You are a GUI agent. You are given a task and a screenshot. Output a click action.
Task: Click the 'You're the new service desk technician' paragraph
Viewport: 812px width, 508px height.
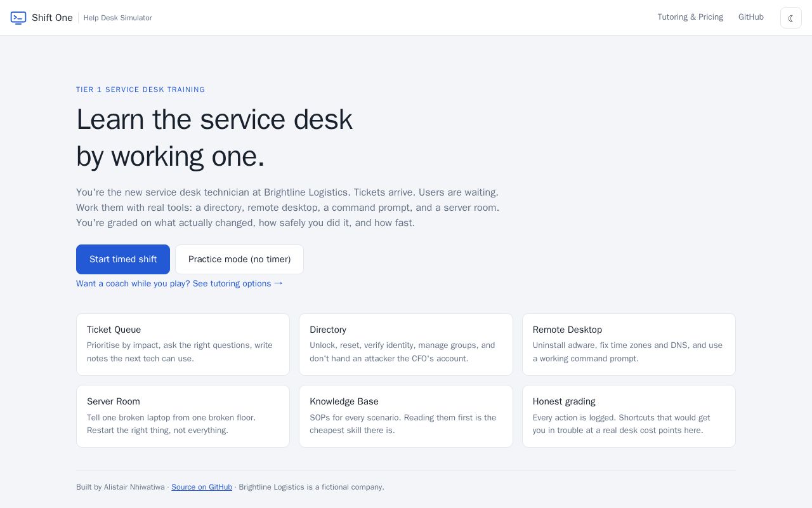[287, 208]
